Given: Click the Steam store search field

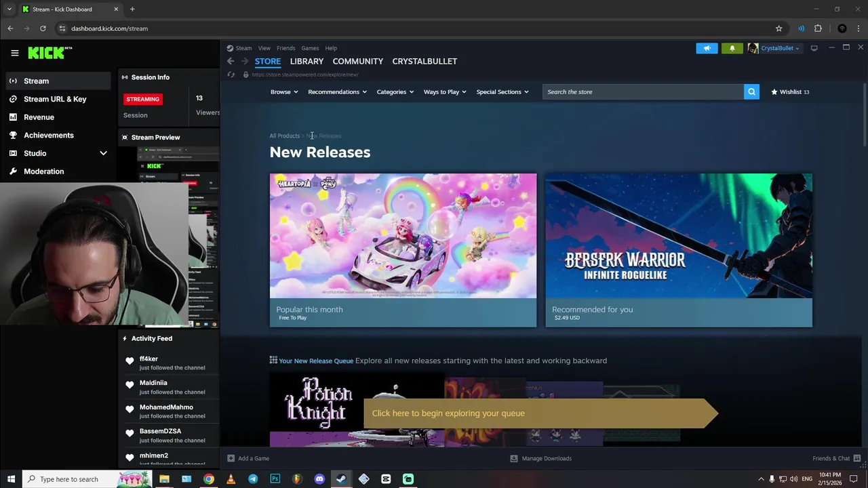Looking at the screenshot, I should [x=643, y=91].
